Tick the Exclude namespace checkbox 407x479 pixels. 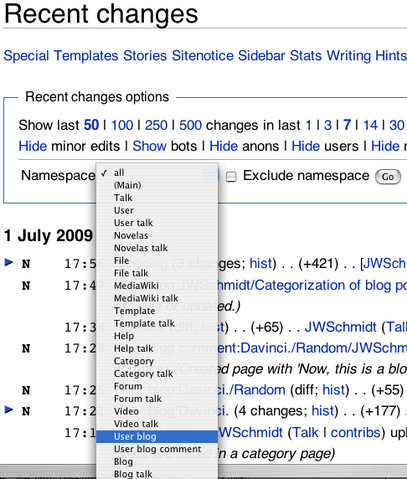231,177
